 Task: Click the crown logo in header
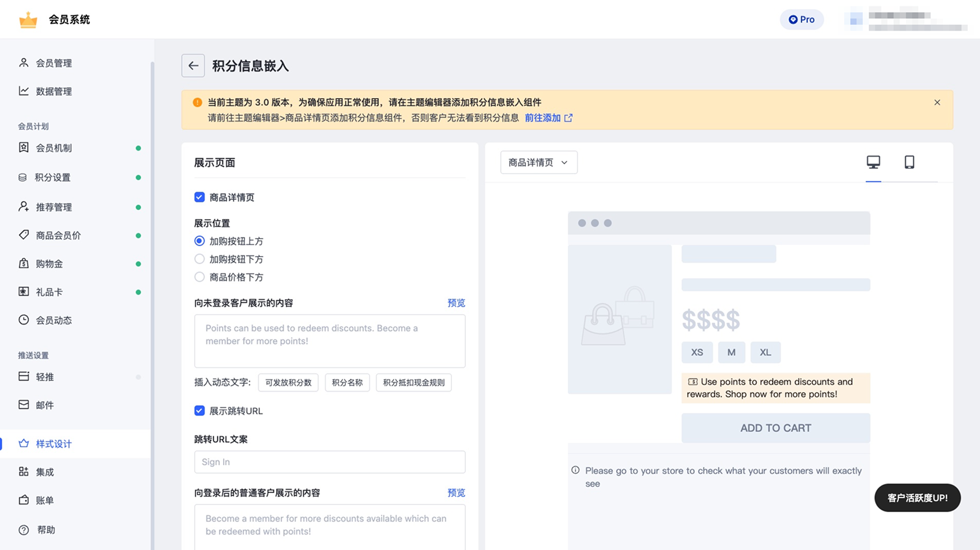click(28, 20)
